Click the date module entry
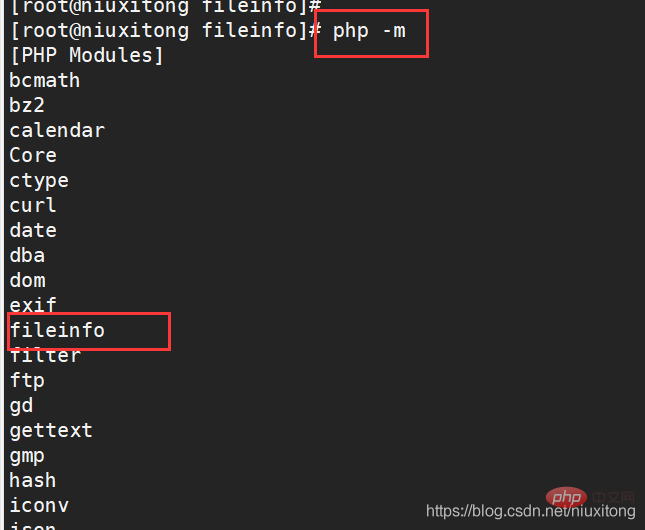This screenshot has width=645, height=530. 33,230
